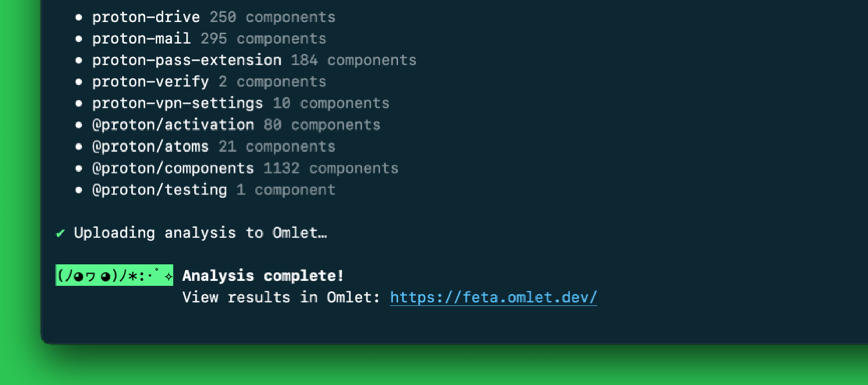This screenshot has height=385, width=868.
Task: Open the feta.omlet.dev link
Action: (493, 297)
